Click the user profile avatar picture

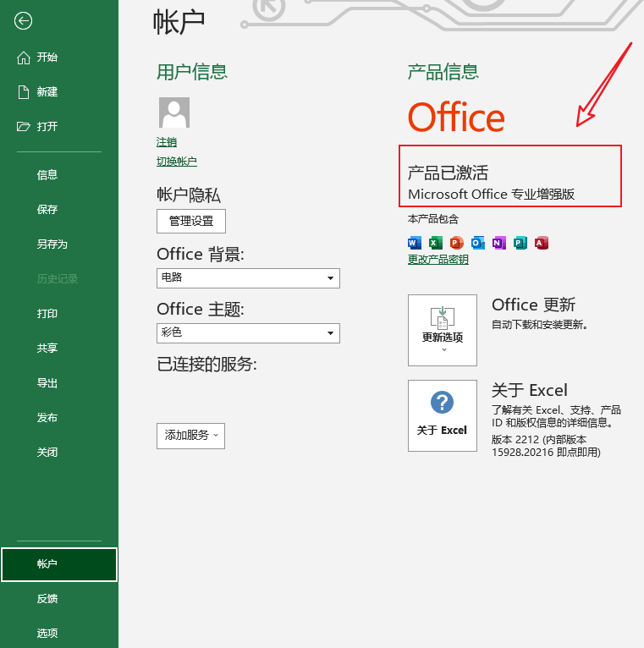click(x=173, y=113)
